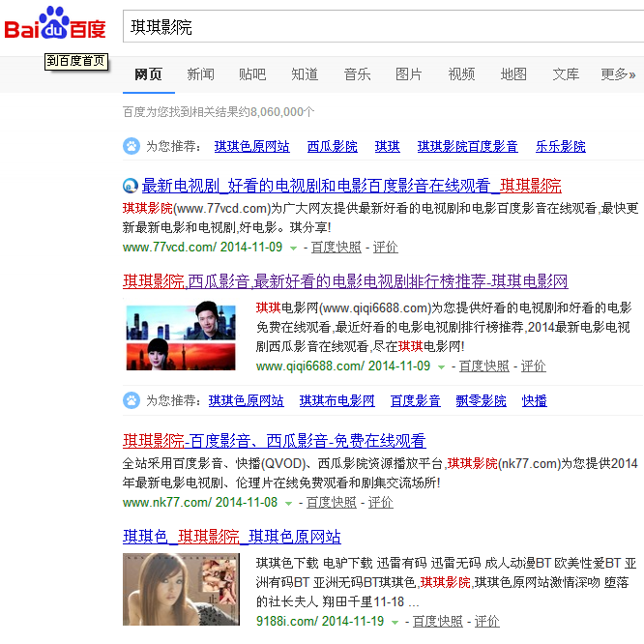Image resolution: width=644 pixels, height=644 pixels.
Task: Open the 音乐 tab
Action: click(x=357, y=74)
